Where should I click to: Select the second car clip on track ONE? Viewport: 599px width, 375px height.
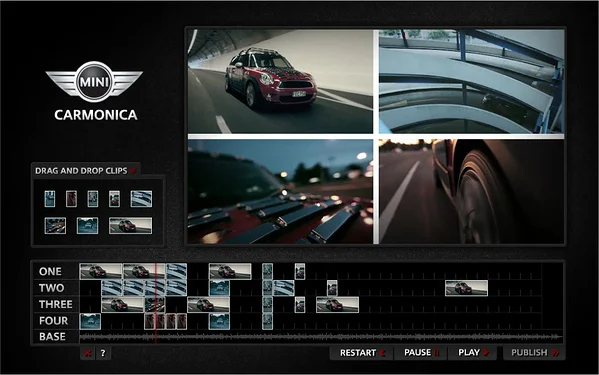(x=144, y=271)
